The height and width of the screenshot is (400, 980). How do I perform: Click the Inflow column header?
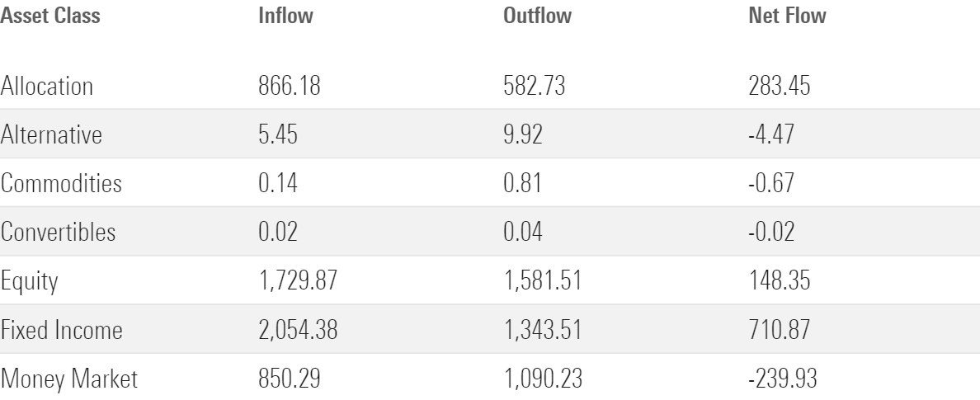click(286, 17)
